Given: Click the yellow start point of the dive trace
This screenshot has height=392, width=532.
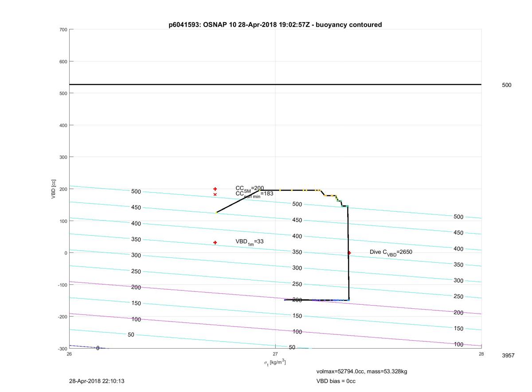Looking at the screenshot, I should (x=216, y=213).
